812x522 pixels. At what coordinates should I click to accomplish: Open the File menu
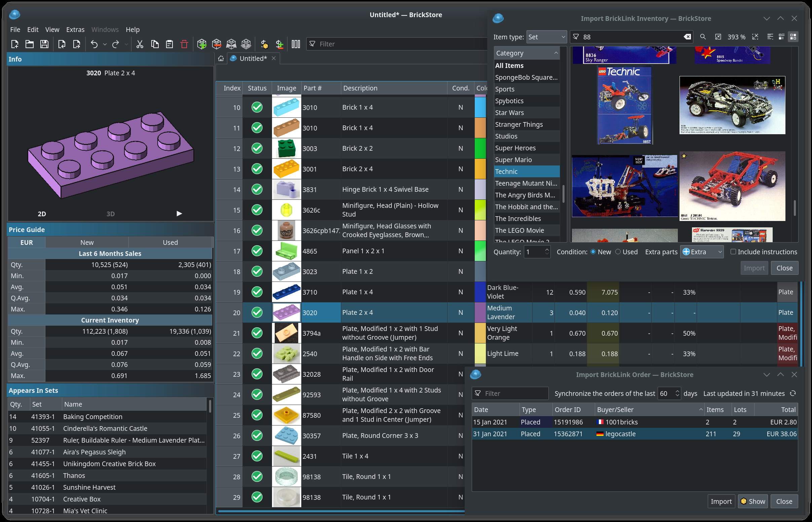pos(15,30)
